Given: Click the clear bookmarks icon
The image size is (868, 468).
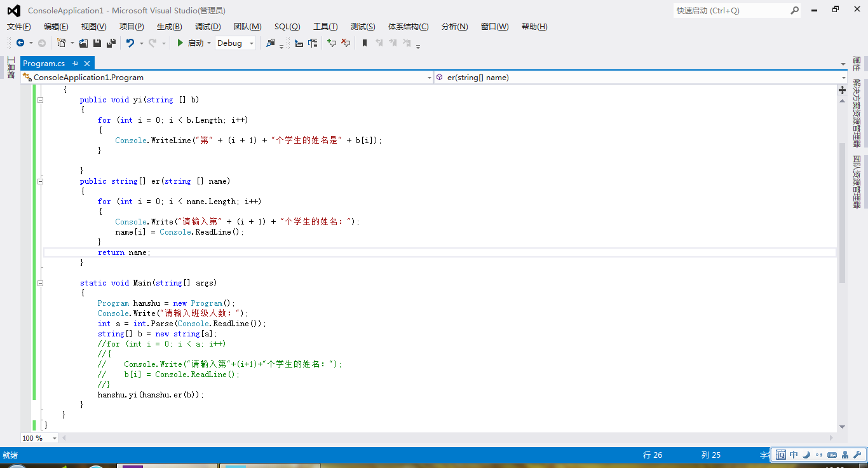Looking at the screenshot, I should (x=407, y=43).
